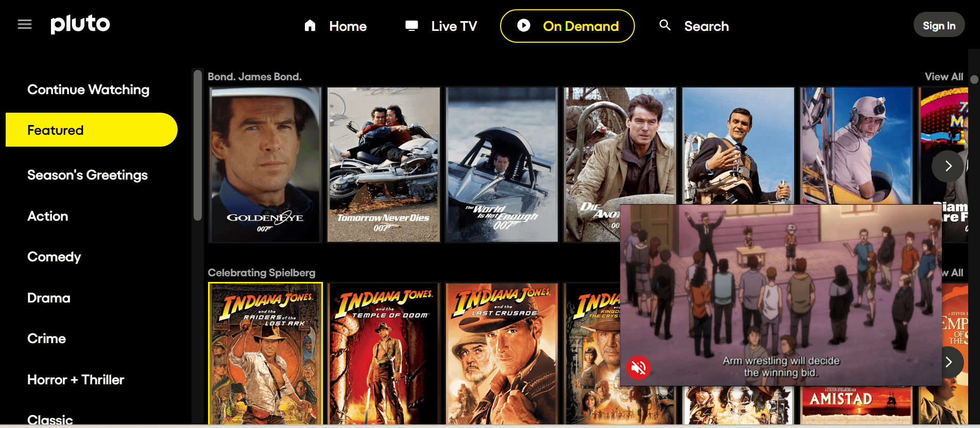The width and height of the screenshot is (980, 428).
Task: Click the floating mini player video
Action: click(780, 288)
